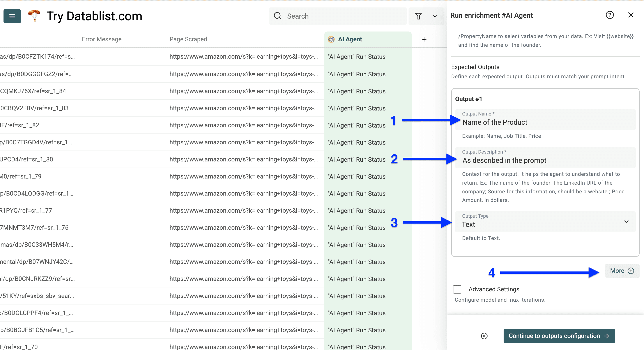Open the hamburger navigation menu

[x=12, y=16]
